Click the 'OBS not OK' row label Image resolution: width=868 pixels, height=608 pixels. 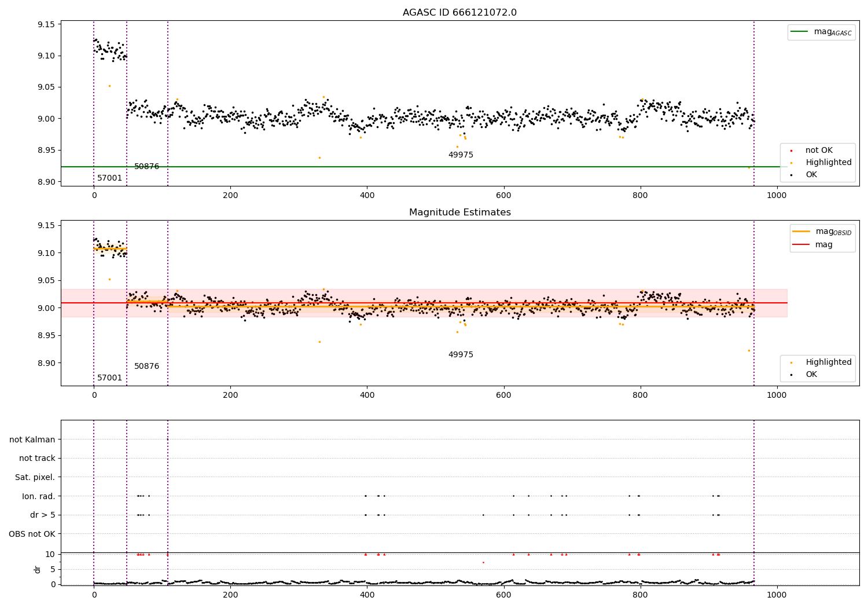pos(32,534)
